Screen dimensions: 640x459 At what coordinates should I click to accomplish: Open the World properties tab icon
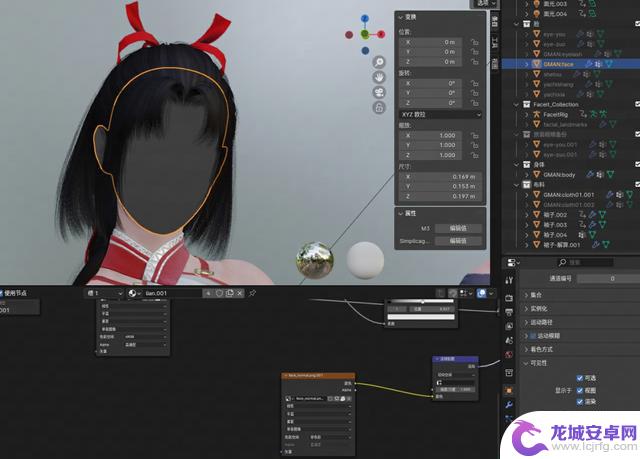[x=509, y=355]
